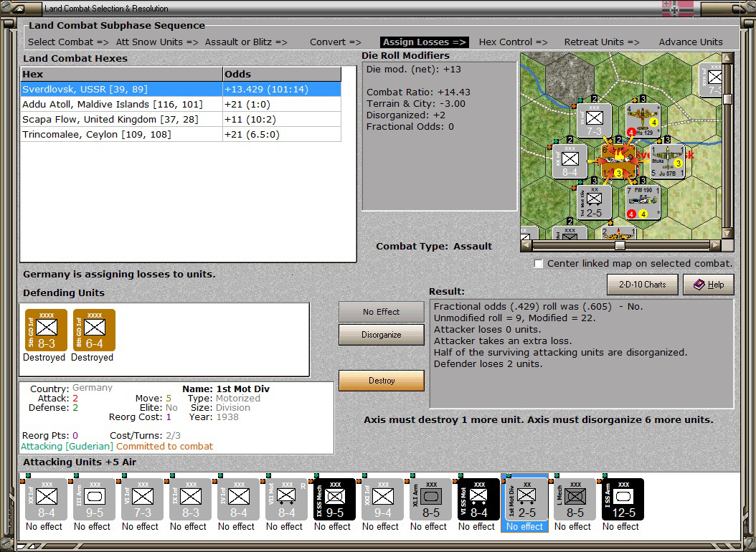Click the Destroy button
The image size is (756, 552).
(382, 381)
